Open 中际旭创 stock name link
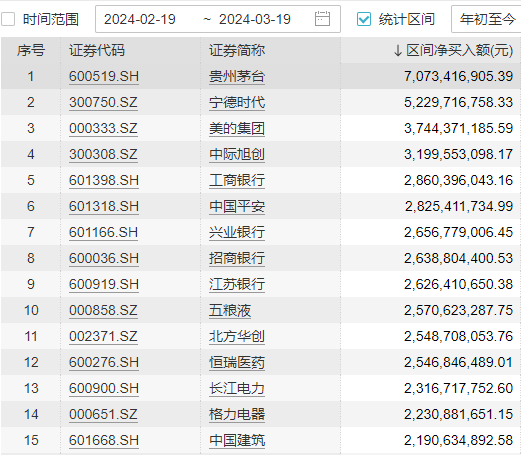The width and height of the screenshot is (521, 455). (237, 154)
